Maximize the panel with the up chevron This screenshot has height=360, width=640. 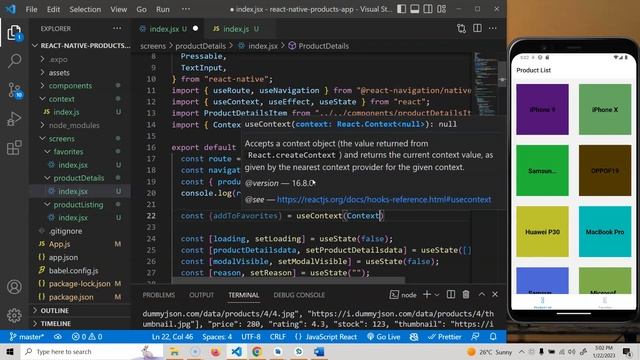click(482, 294)
